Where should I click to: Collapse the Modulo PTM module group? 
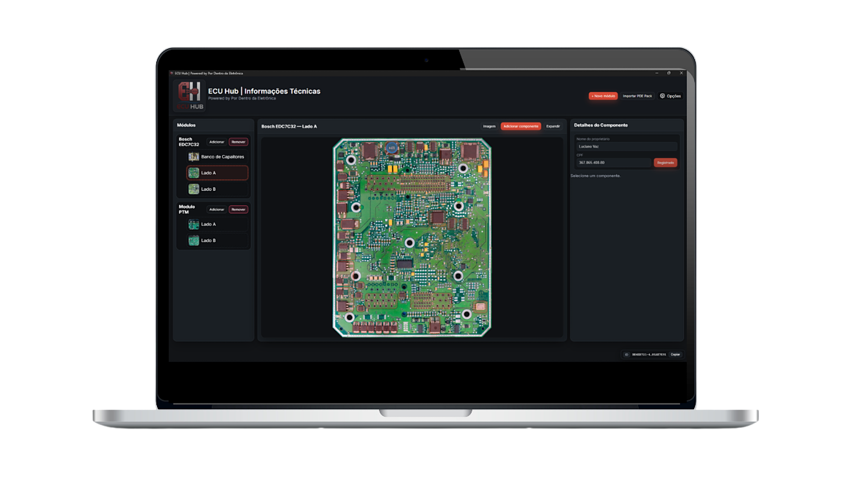[x=187, y=209]
